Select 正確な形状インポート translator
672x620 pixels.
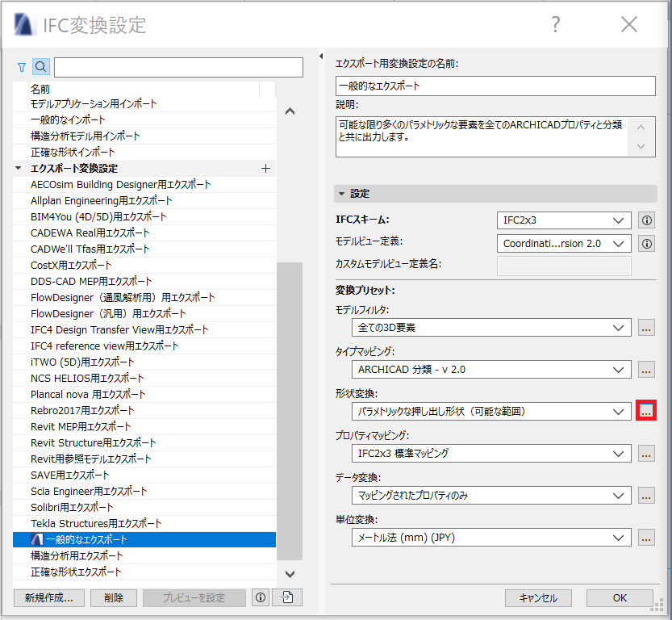(144, 153)
